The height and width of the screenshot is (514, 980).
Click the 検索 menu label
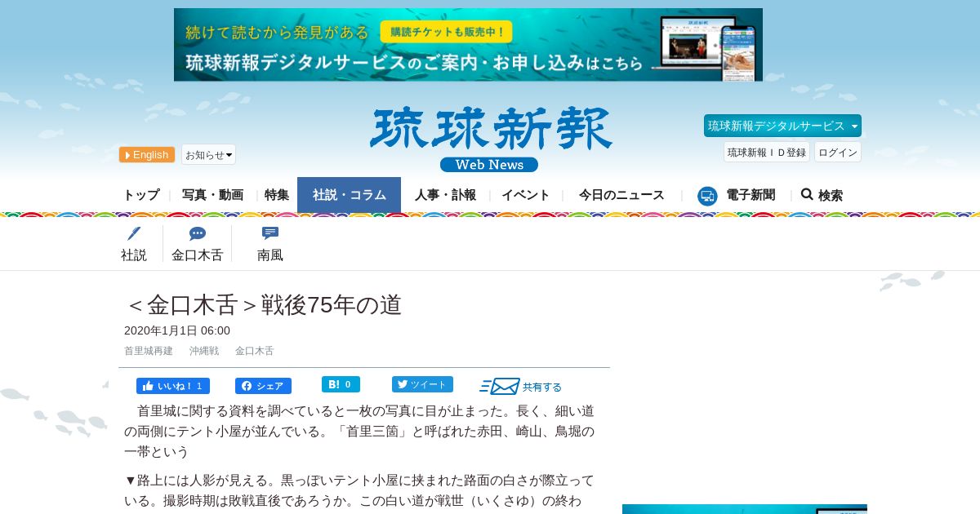click(830, 196)
